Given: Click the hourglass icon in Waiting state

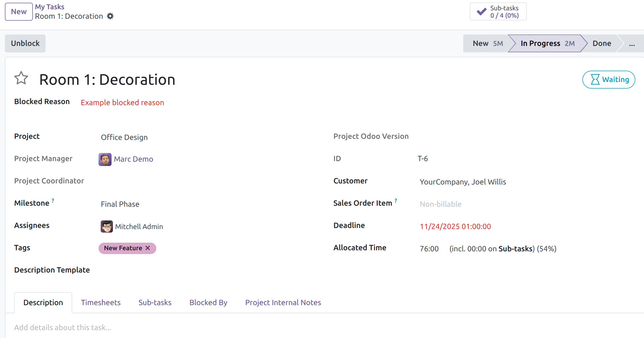Looking at the screenshot, I should 595,80.
